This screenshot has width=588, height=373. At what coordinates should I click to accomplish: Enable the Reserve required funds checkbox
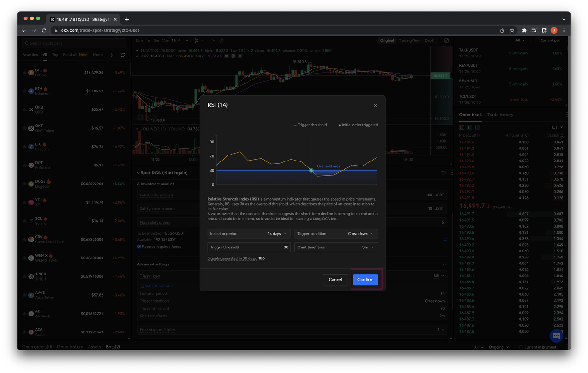(139, 246)
